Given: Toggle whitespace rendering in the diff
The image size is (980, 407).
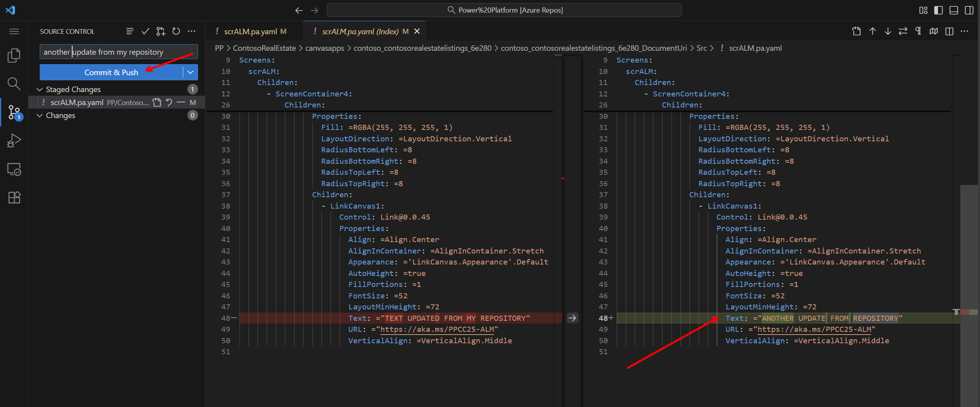Looking at the screenshot, I should [919, 31].
